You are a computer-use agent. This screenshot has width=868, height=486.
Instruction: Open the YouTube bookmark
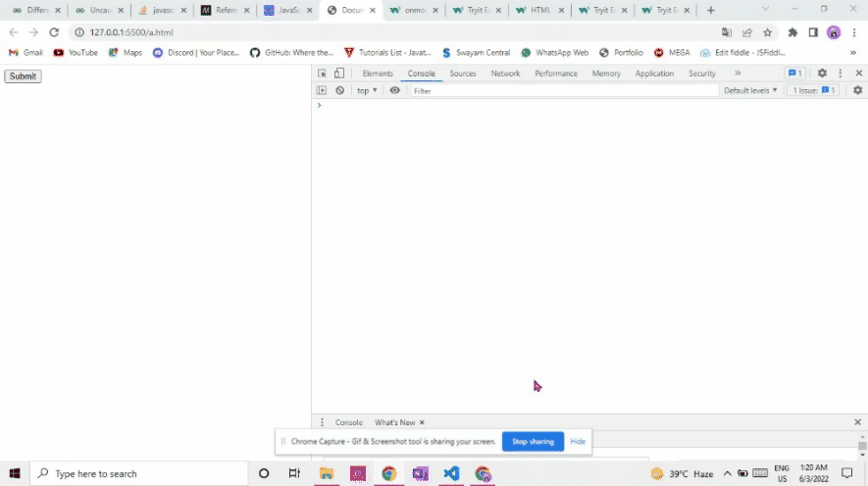click(x=76, y=53)
